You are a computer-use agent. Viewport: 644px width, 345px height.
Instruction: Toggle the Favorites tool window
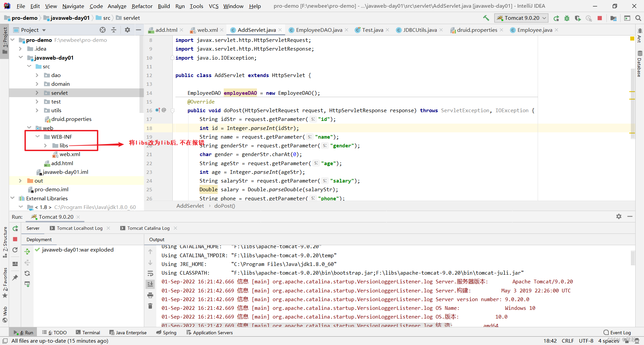coord(5,283)
